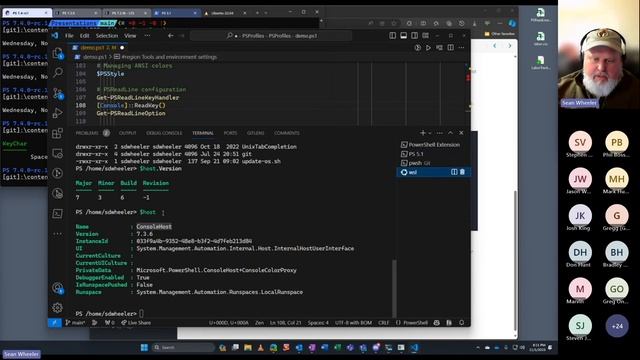640x360 pixels.
Task: Select the TERMINAL panel tab
Action: tap(203, 133)
